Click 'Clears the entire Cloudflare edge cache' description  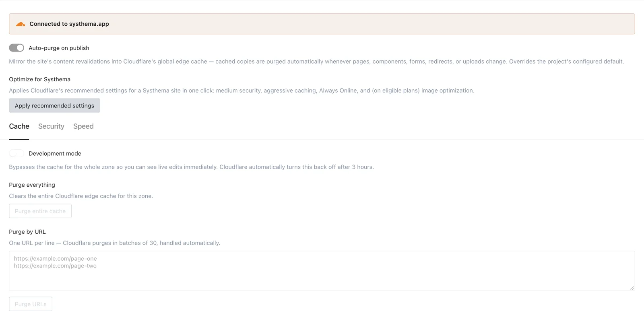(81, 196)
